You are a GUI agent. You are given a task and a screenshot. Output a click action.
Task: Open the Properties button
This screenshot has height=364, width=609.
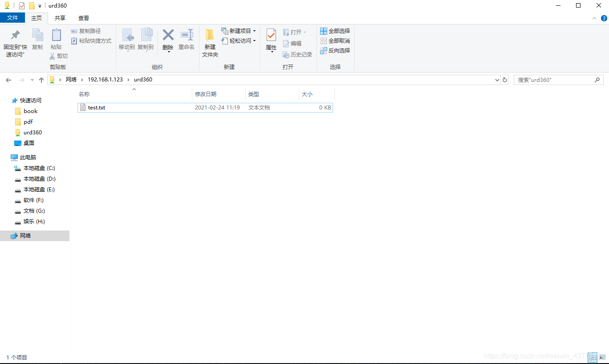click(271, 40)
